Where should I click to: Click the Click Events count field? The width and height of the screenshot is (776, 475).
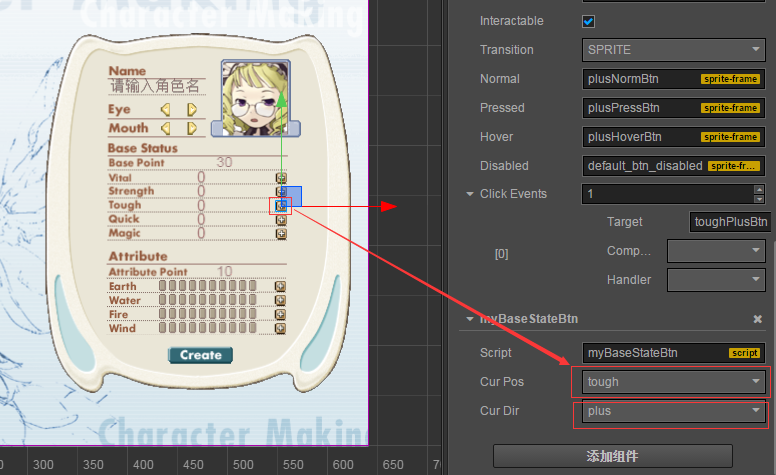coord(667,194)
